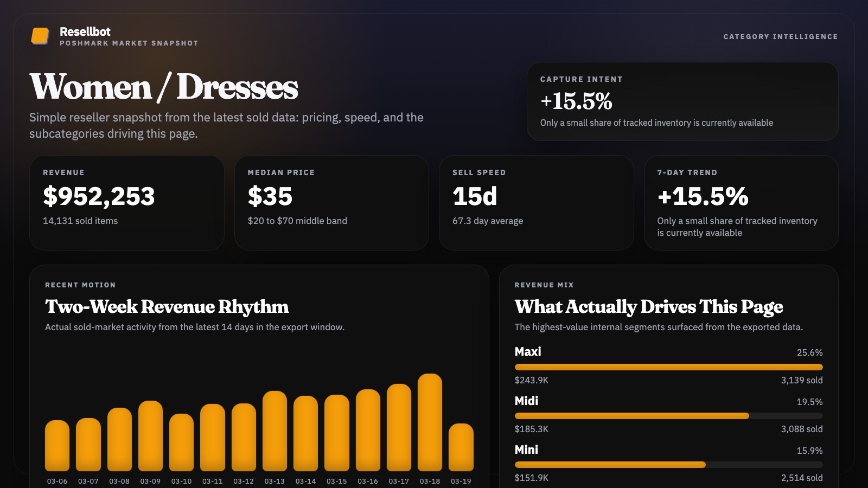Click the orange Resellbot logo icon
This screenshot has width=868, height=488.
click(41, 35)
